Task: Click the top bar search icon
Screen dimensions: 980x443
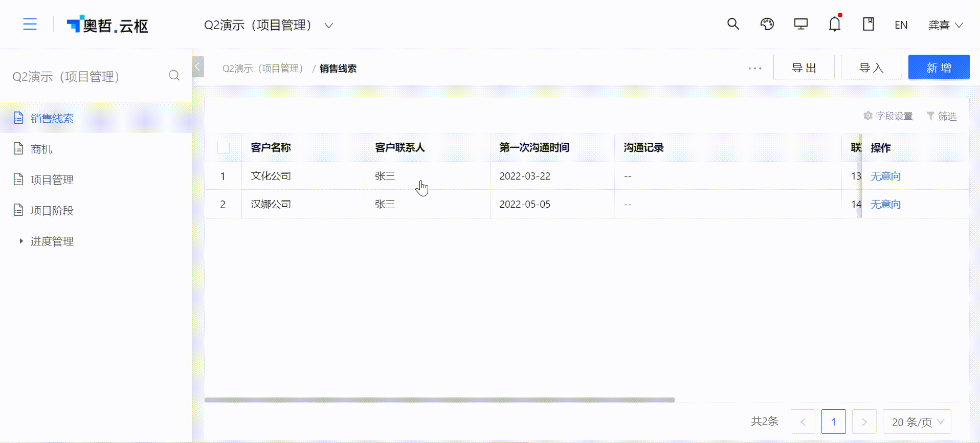Action: click(733, 24)
